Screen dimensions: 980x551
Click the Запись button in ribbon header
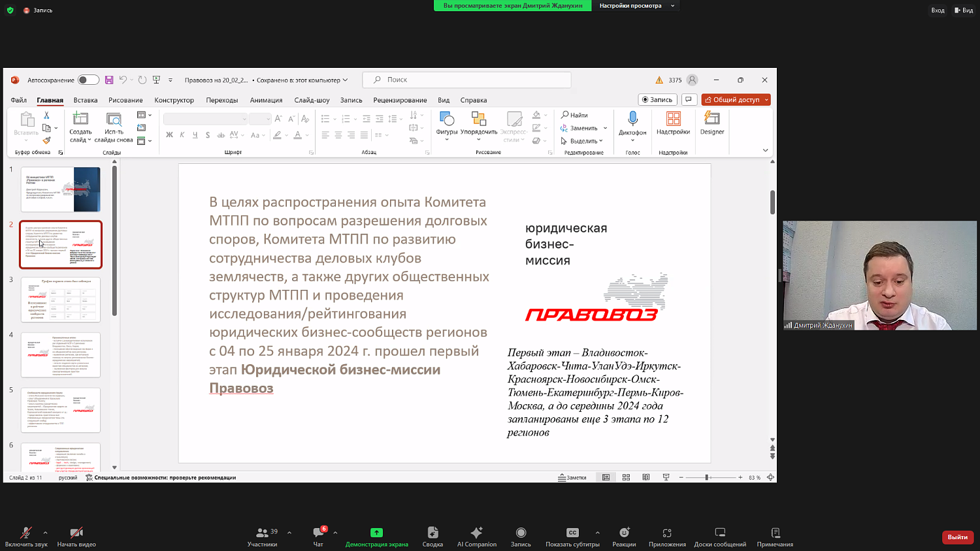(657, 99)
